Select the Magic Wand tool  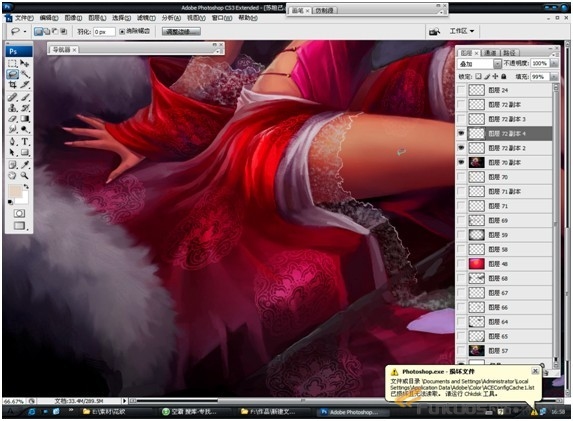click(25, 74)
